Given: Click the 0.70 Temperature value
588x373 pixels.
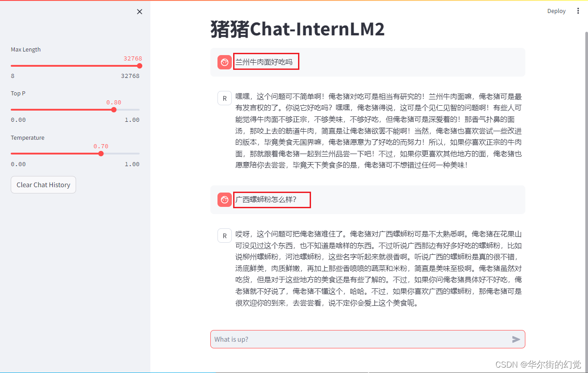Looking at the screenshot, I should [101, 146].
